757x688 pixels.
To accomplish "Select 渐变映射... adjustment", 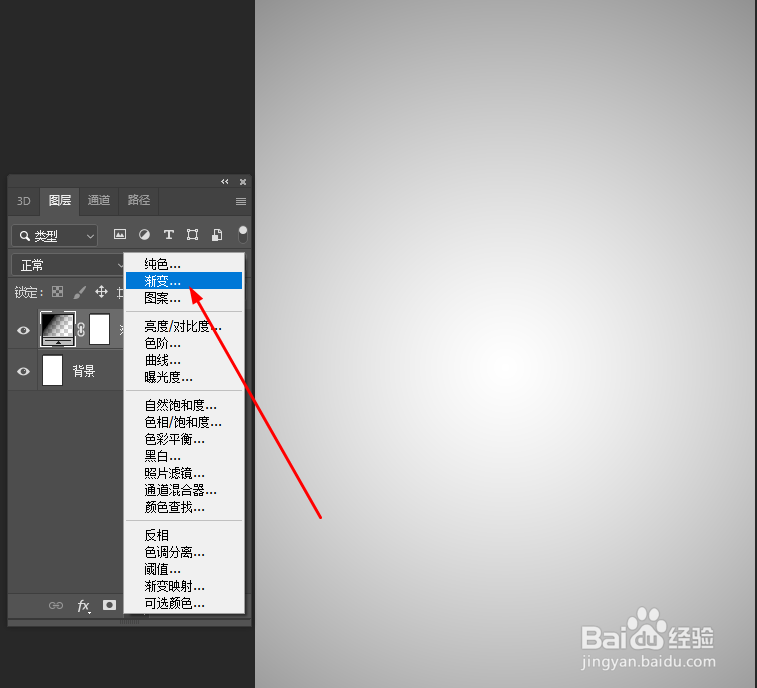I will click(184, 586).
